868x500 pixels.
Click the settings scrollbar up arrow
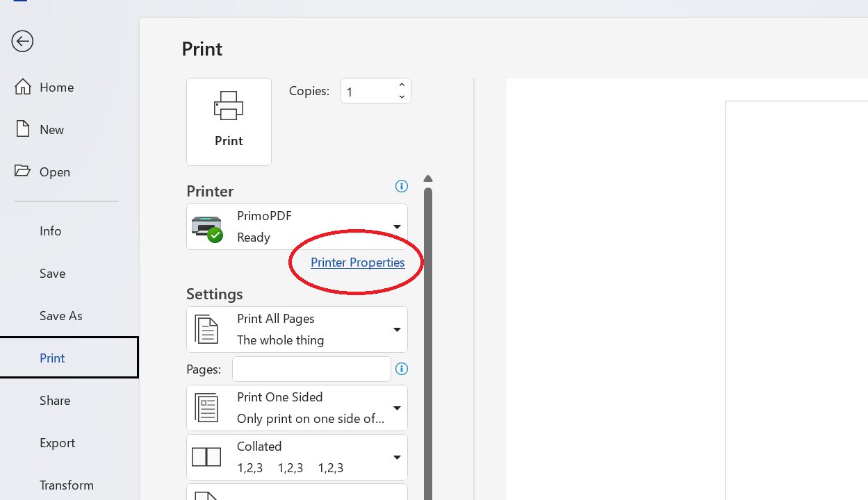pyautogui.click(x=428, y=179)
